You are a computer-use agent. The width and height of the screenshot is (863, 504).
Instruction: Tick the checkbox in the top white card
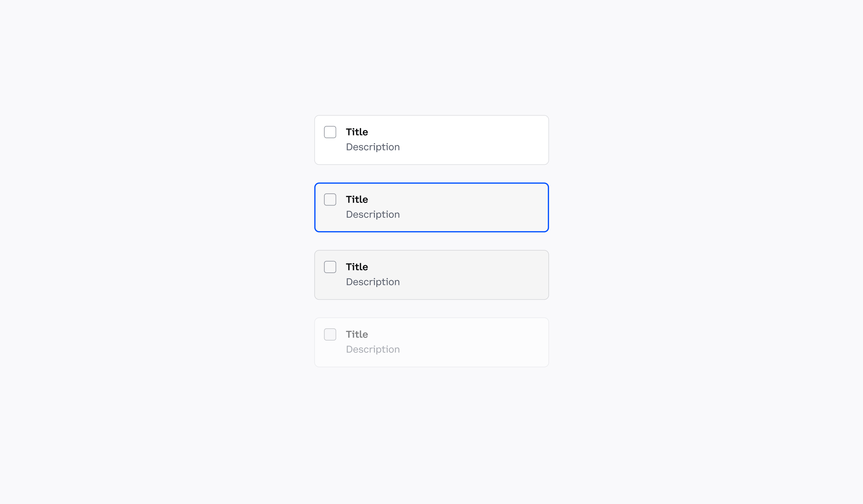(330, 132)
